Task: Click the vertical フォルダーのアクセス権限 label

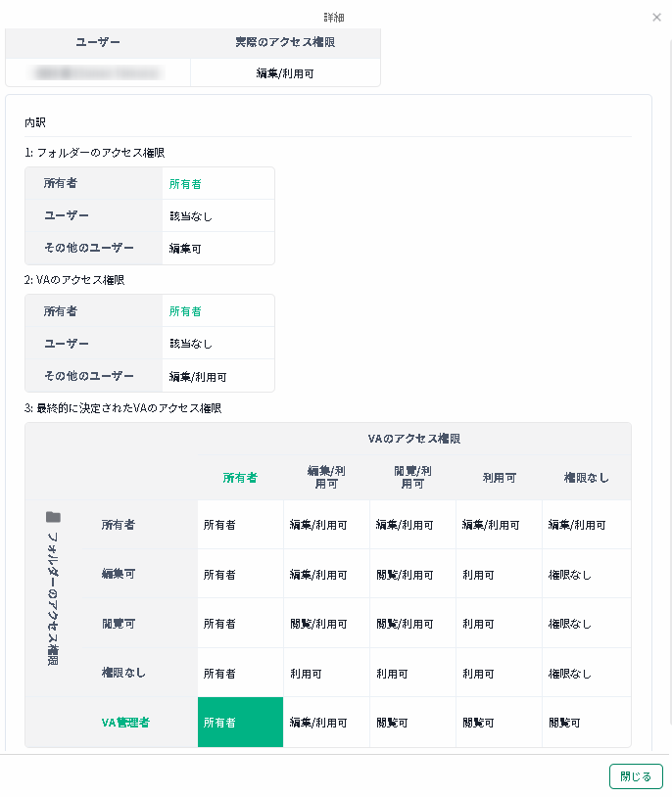Action: (54, 597)
